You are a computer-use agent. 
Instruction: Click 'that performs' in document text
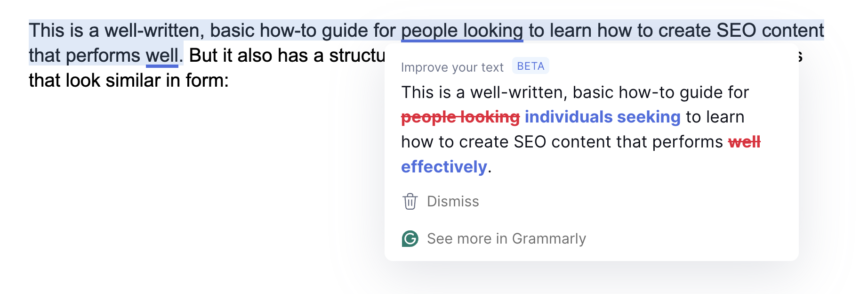tap(84, 56)
